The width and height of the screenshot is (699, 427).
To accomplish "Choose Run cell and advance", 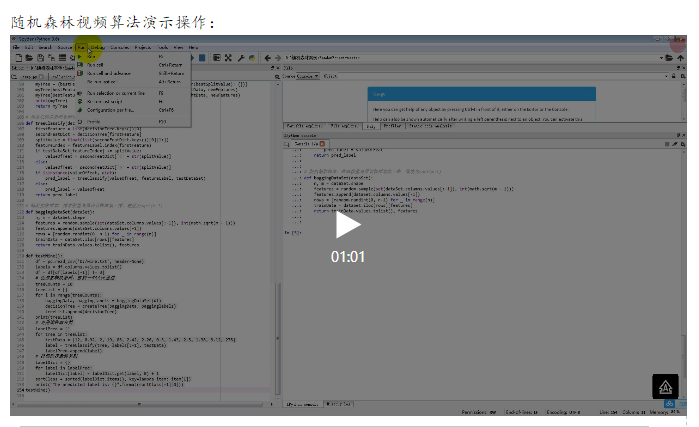I will click(x=133, y=73).
